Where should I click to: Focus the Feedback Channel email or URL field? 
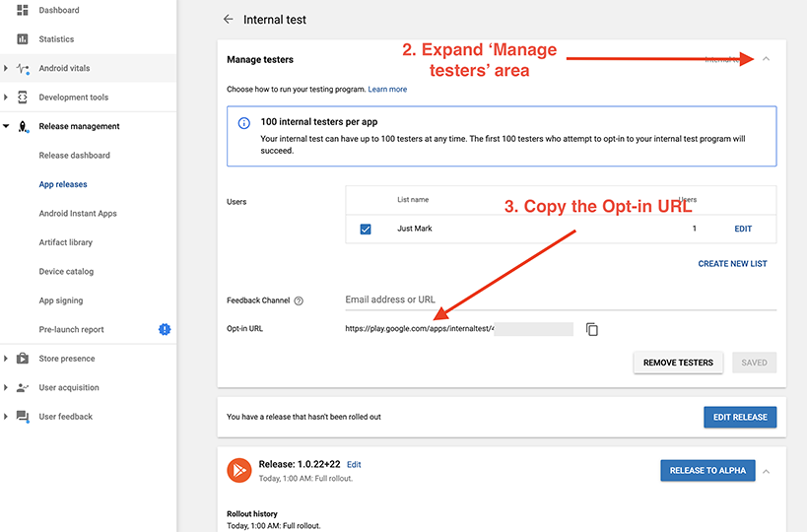click(561, 299)
